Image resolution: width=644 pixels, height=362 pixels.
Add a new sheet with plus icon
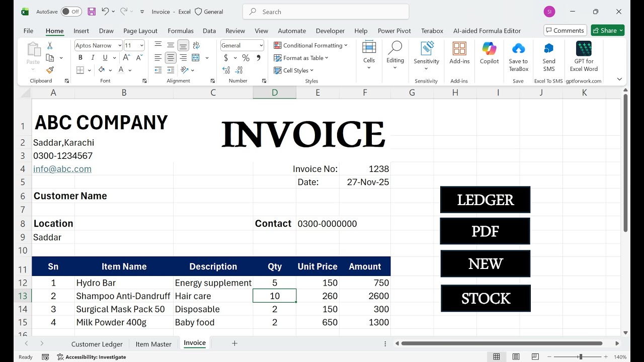click(x=234, y=343)
